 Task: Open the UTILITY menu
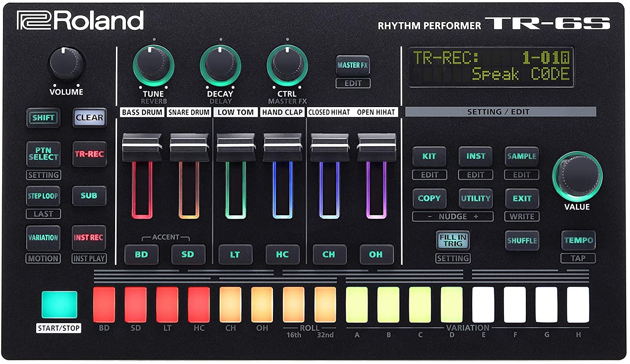point(476,199)
